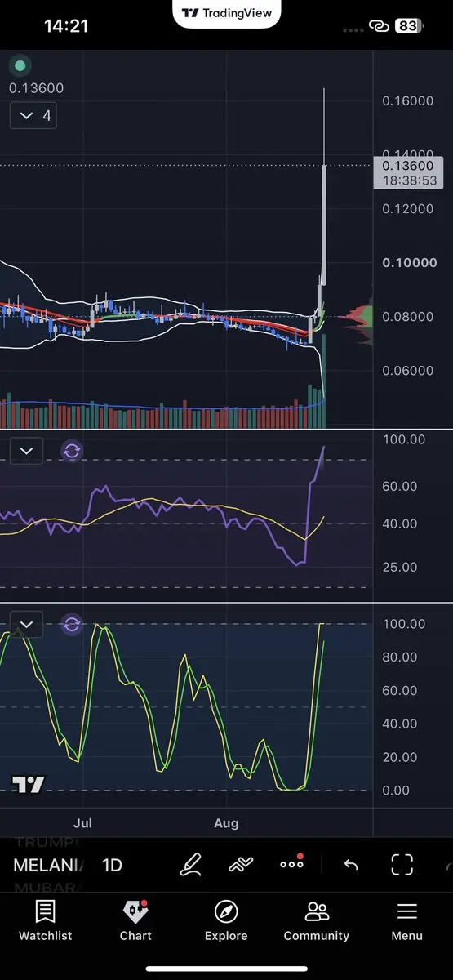This screenshot has width=453, height=980.
Task: Tap the stochastic 100.00 scale label
Action: (x=403, y=625)
